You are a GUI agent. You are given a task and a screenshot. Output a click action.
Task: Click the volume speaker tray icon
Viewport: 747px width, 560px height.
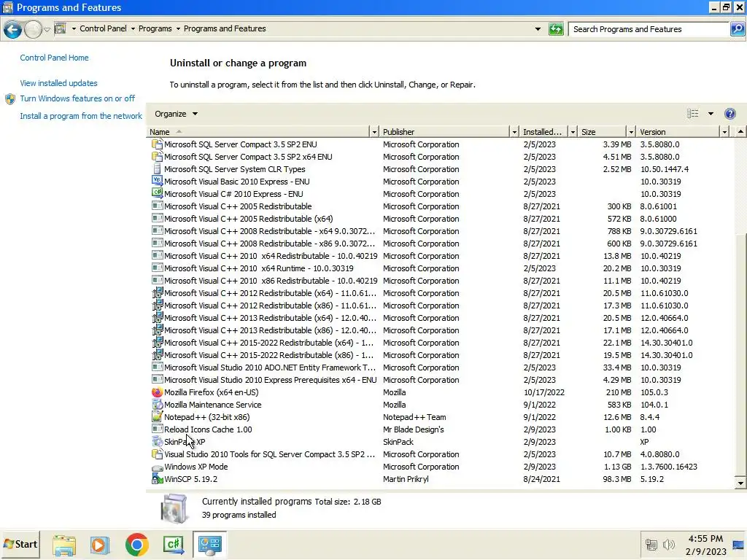point(668,544)
